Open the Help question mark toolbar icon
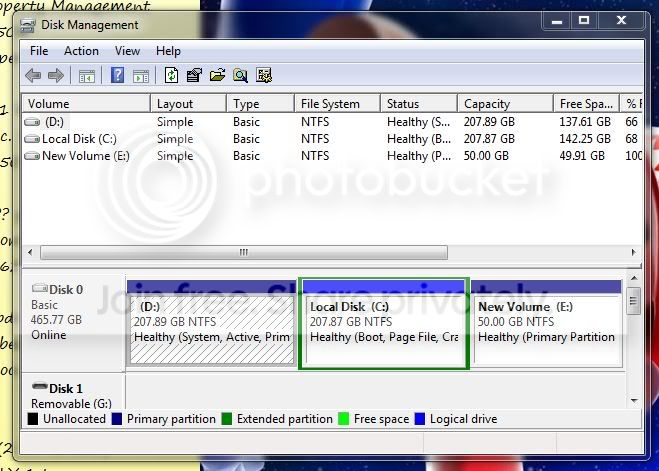Screen dimensions: 659x471 [117, 76]
